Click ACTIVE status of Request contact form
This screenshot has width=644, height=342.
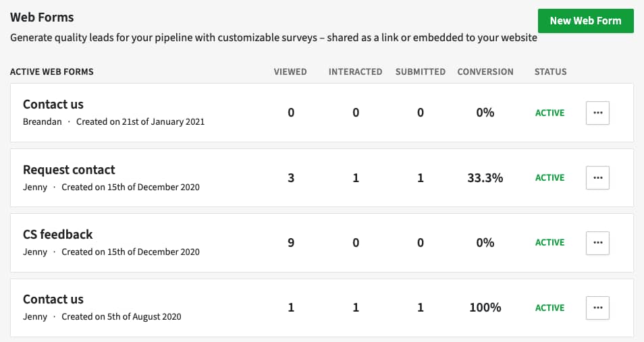(x=550, y=178)
